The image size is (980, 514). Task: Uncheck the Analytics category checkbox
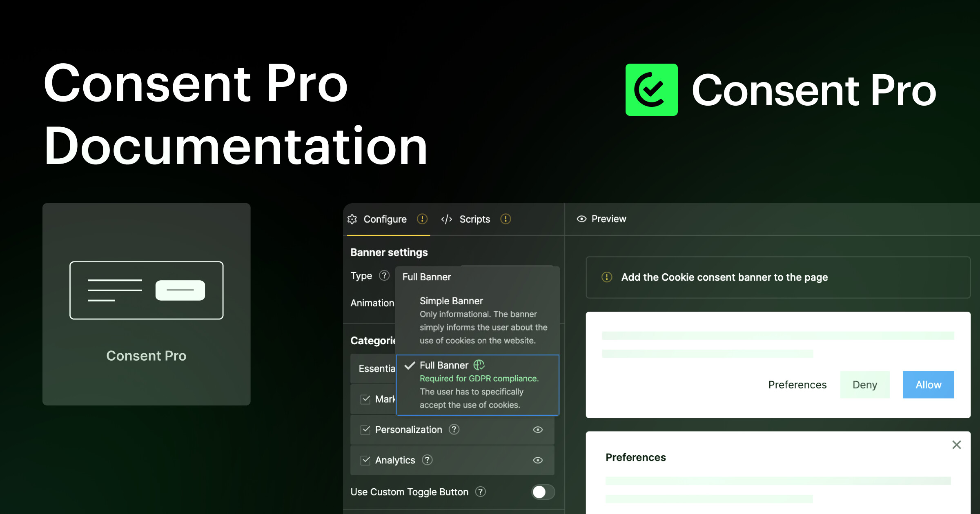click(365, 460)
